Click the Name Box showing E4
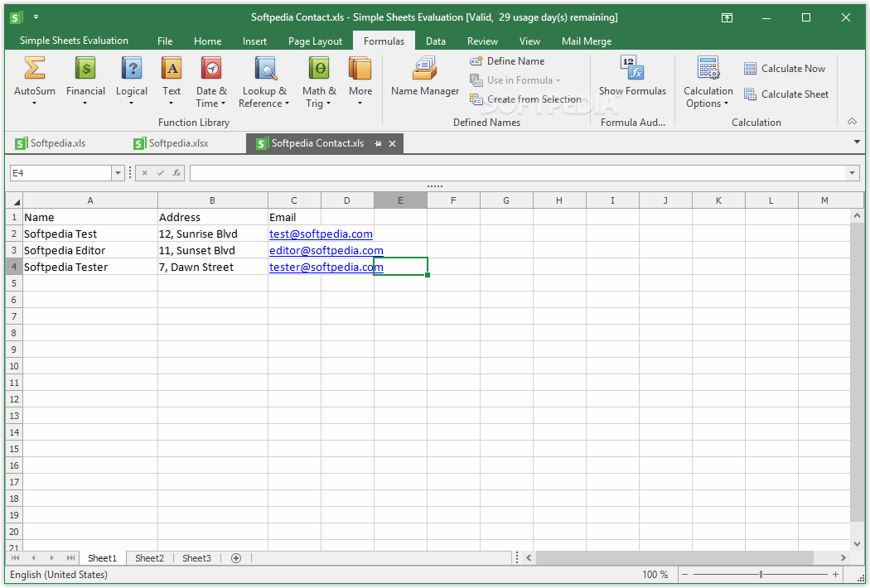Viewport: 870px width, 588px height. [x=61, y=173]
